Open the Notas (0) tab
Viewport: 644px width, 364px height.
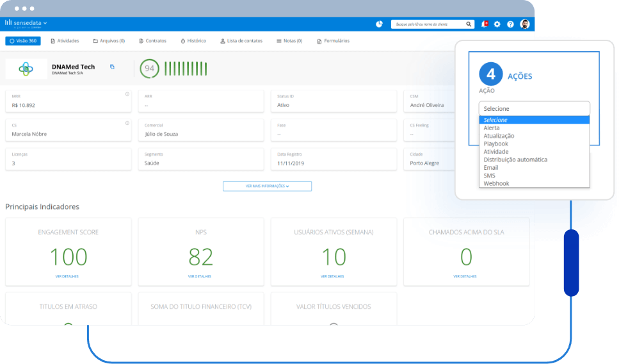[289, 41]
